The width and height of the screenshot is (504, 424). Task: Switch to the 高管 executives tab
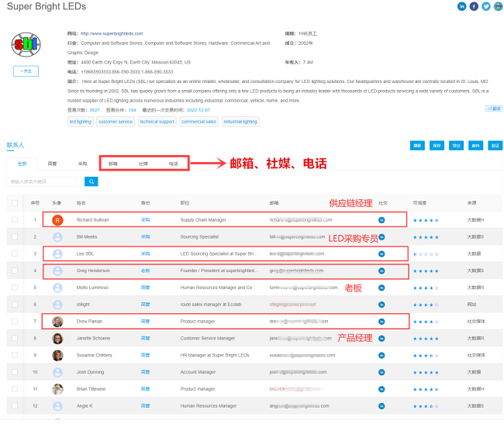(x=52, y=164)
